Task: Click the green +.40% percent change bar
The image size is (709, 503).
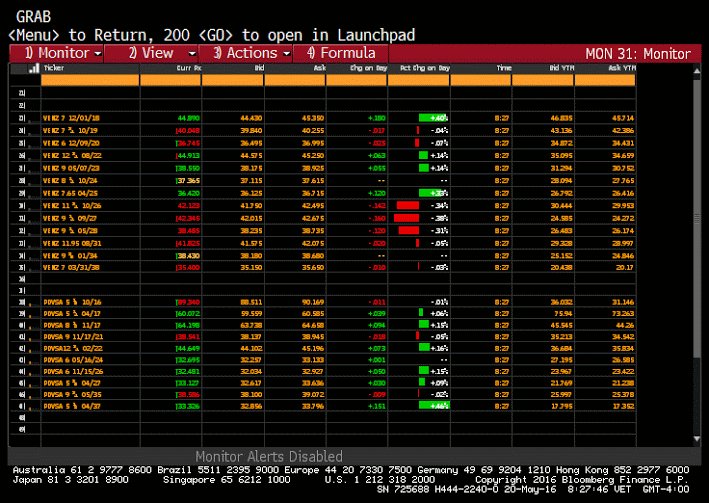Action: tap(433, 118)
